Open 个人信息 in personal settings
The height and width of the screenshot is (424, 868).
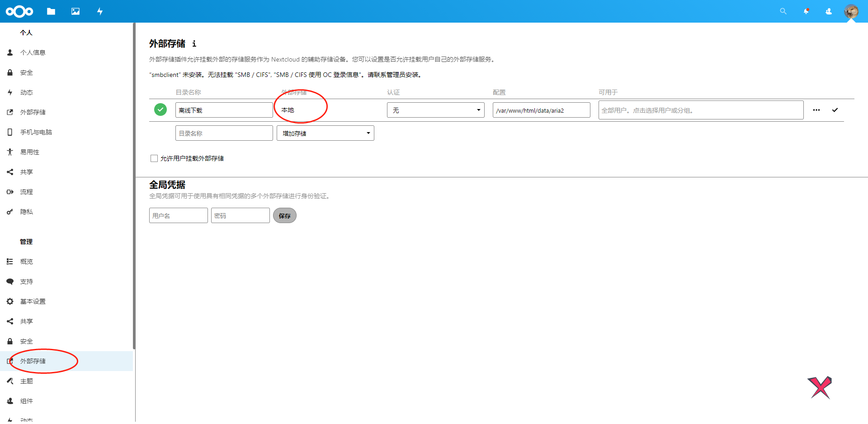[x=66, y=52]
